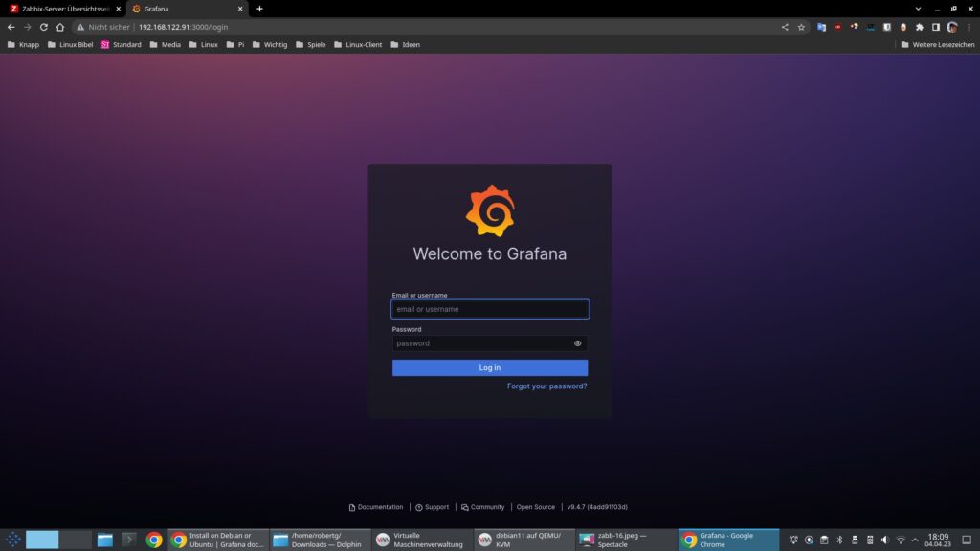Image resolution: width=980 pixels, height=551 pixels.
Task: Open the file manager taskbar icon
Action: (x=105, y=540)
